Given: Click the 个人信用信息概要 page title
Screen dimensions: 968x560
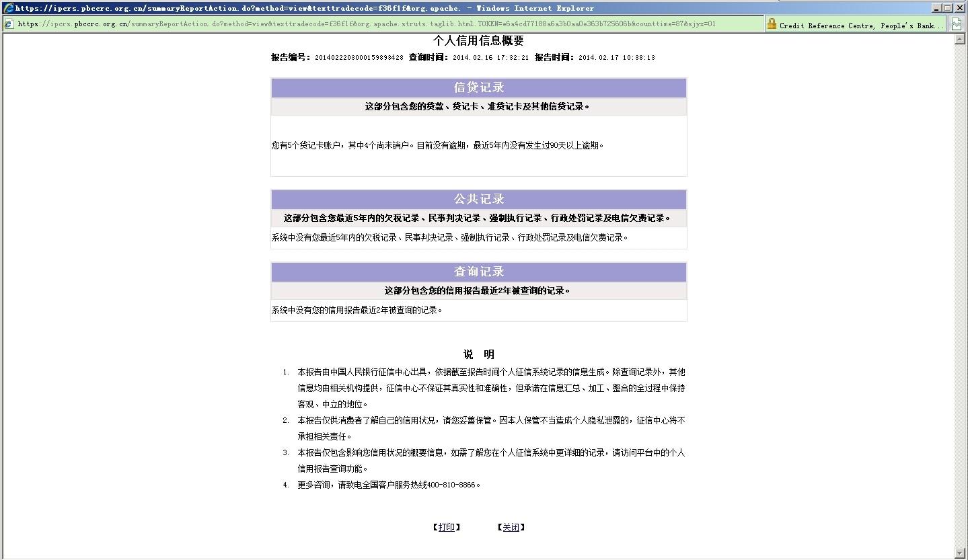Looking at the screenshot, I should point(478,41).
